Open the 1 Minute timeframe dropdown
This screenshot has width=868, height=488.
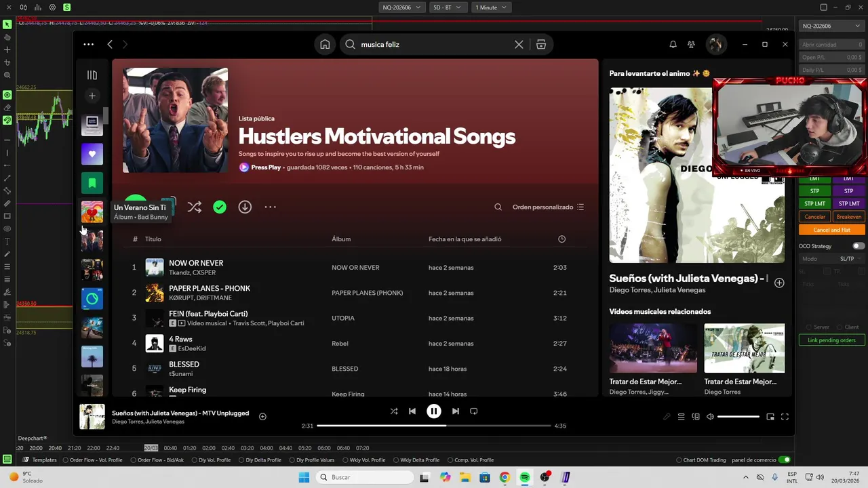pyautogui.click(x=491, y=7)
